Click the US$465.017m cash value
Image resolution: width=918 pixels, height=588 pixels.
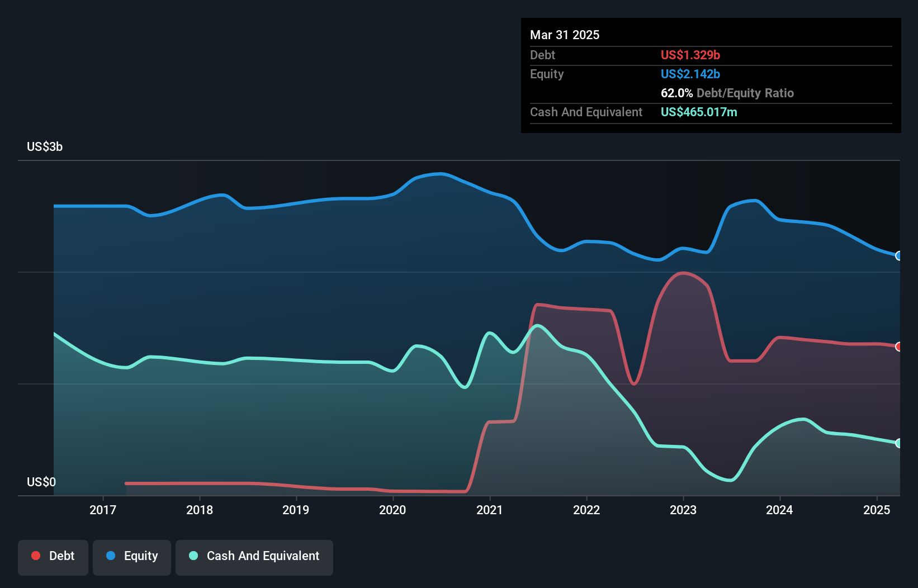699,112
